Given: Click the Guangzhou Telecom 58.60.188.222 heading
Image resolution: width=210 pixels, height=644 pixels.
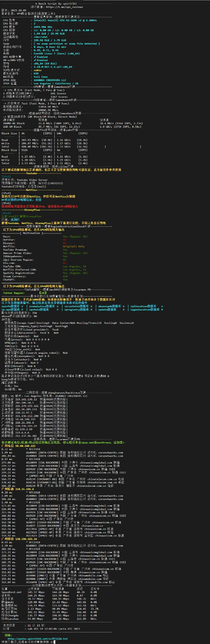Looking at the screenshot, I should point(18,446).
